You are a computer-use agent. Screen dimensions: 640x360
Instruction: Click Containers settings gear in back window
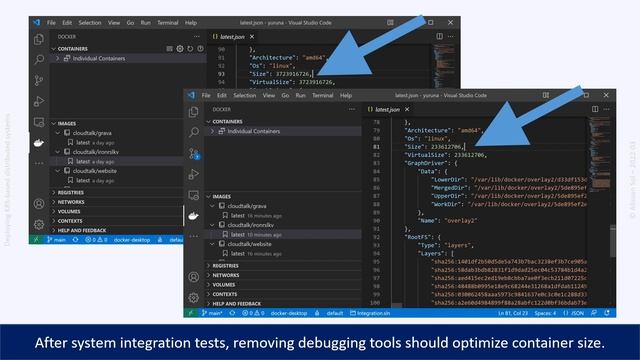[180, 49]
